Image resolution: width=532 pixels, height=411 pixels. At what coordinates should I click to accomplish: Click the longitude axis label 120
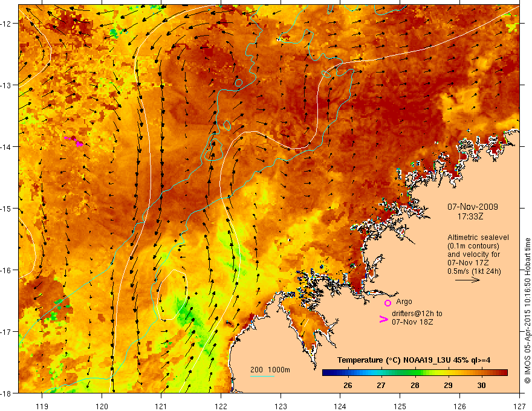point(102,406)
